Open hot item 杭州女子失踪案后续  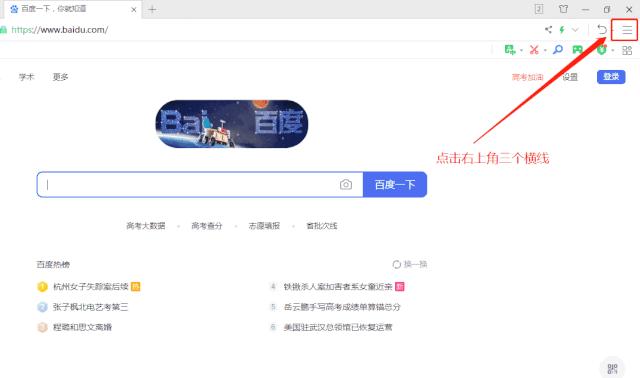click(91, 287)
